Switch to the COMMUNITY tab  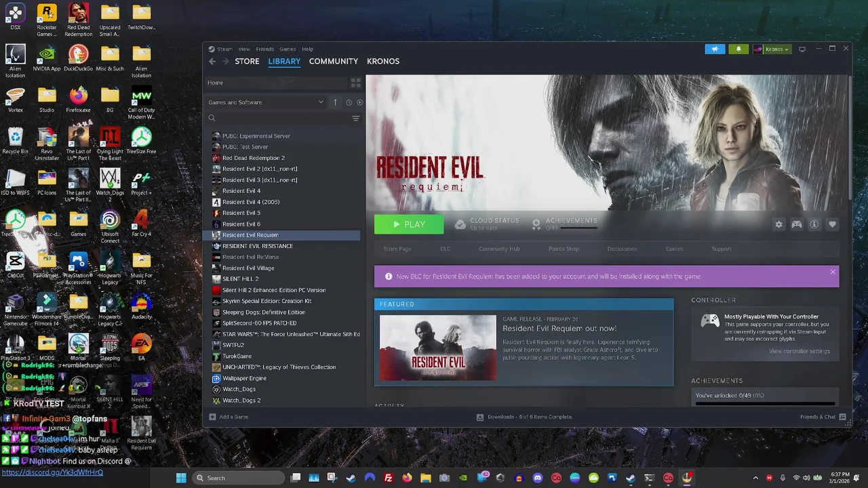coord(334,61)
